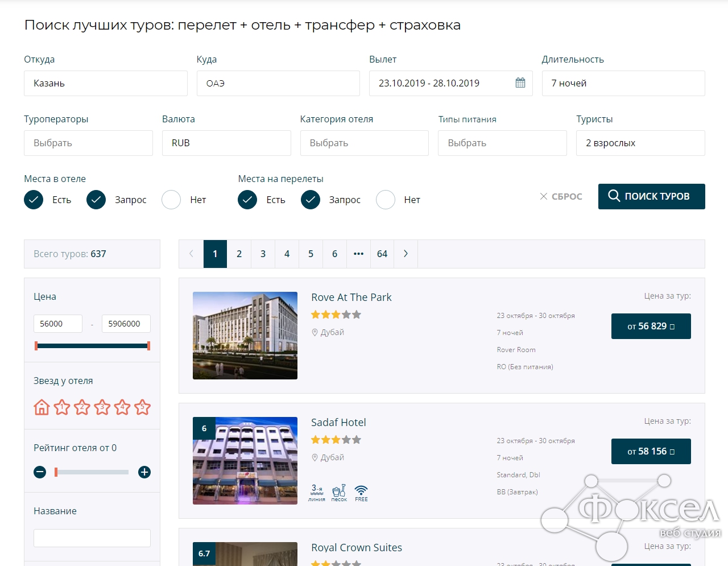Click the left handle of price slider
This screenshot has height=566, width=728.
point(36,346)
